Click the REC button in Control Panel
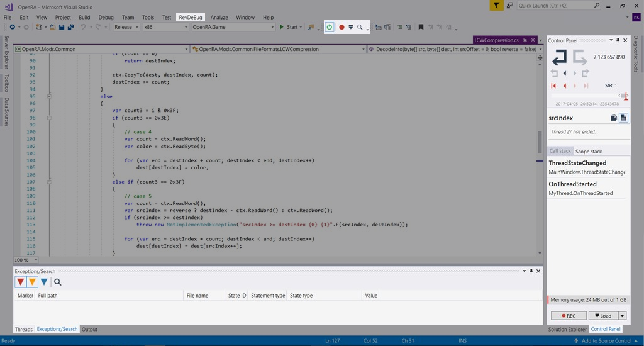This screenshot has width=644, height=346. click(x=569, y=316)
